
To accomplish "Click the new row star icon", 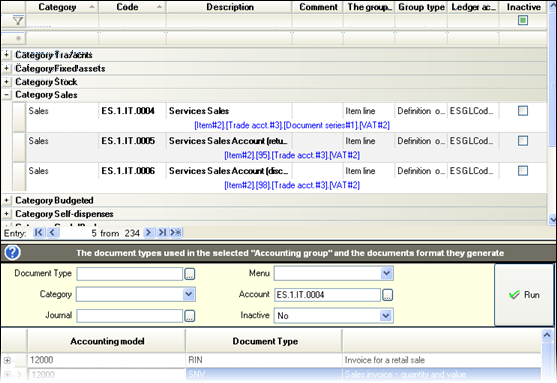I will 18,38.
